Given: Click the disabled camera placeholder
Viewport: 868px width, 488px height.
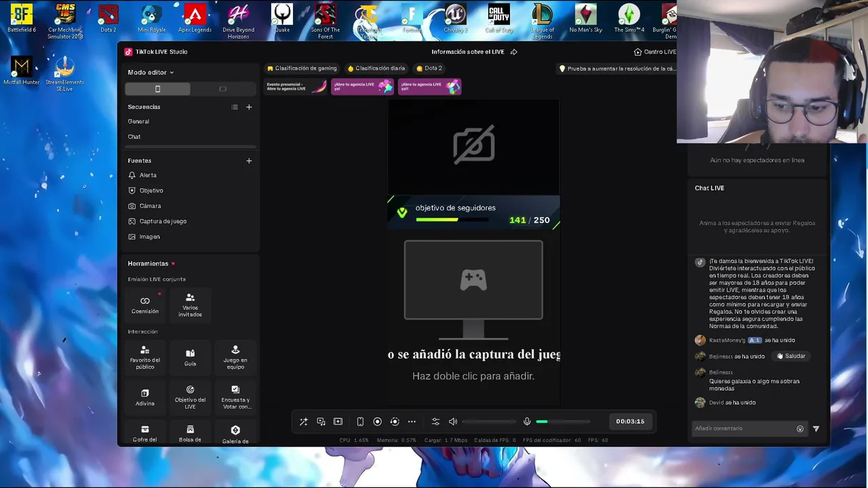Looking at the screenshot, I should click(473, 144).
